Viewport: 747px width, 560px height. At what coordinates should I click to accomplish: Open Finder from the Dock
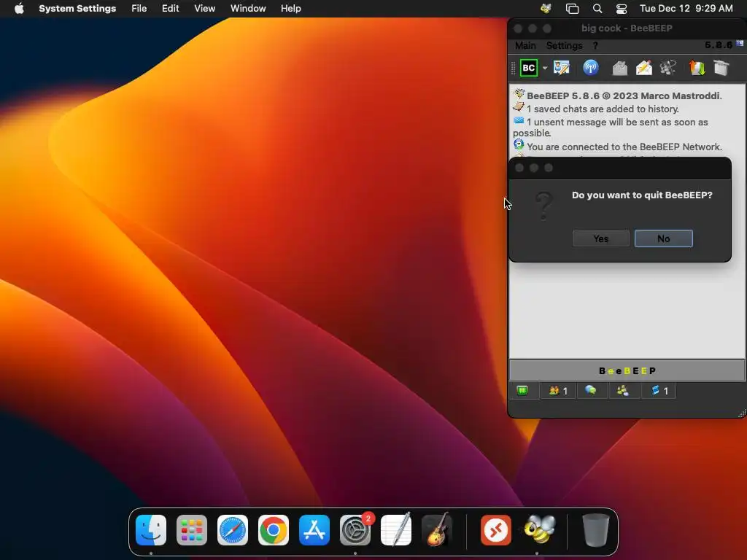click(x=151, y=530)
